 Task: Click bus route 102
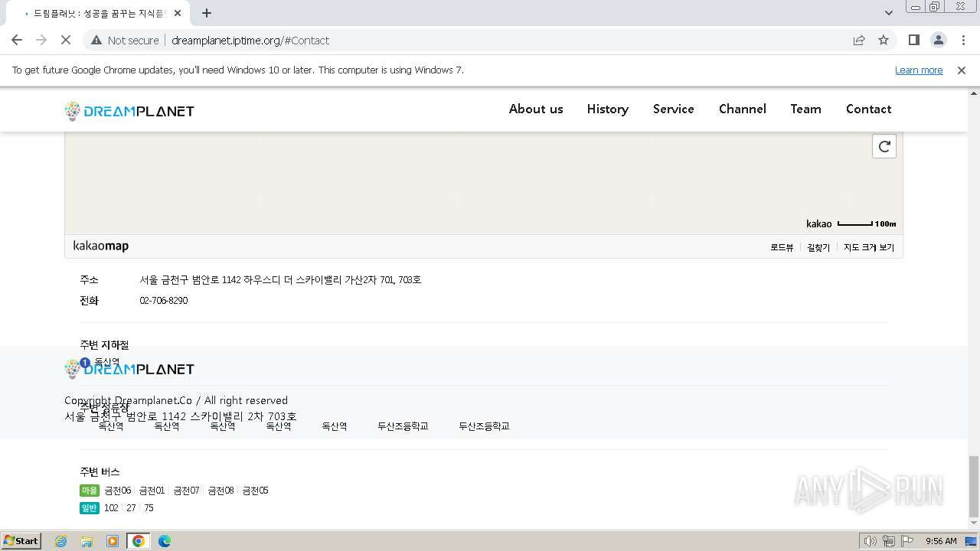(x=111, y=507)
